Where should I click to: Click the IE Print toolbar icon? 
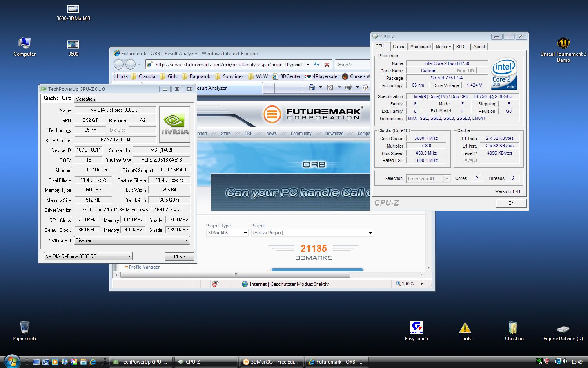[348, 87]
